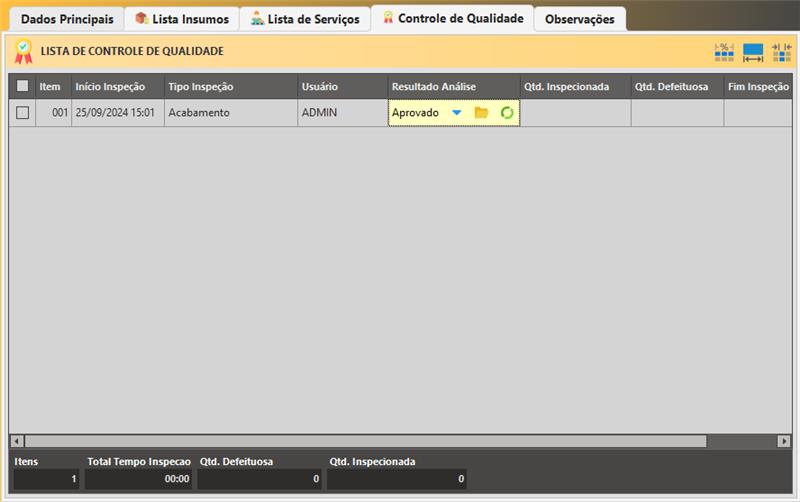Expand the Aprovado dropdown arrow

pyautogui.click(x=457, y=113)
